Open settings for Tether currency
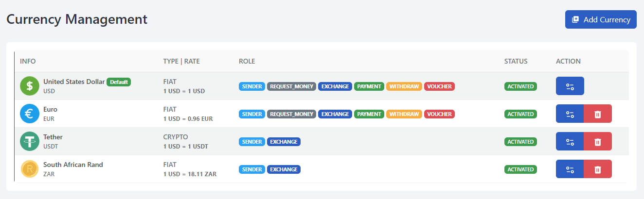This screenshot has width=644, height=199. pos(570,142)
